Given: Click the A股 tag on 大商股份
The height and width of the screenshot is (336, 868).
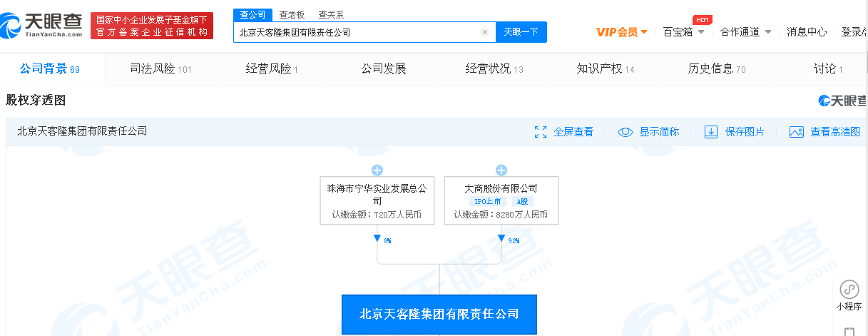Looking at the screenshot, I should [521, 202].
